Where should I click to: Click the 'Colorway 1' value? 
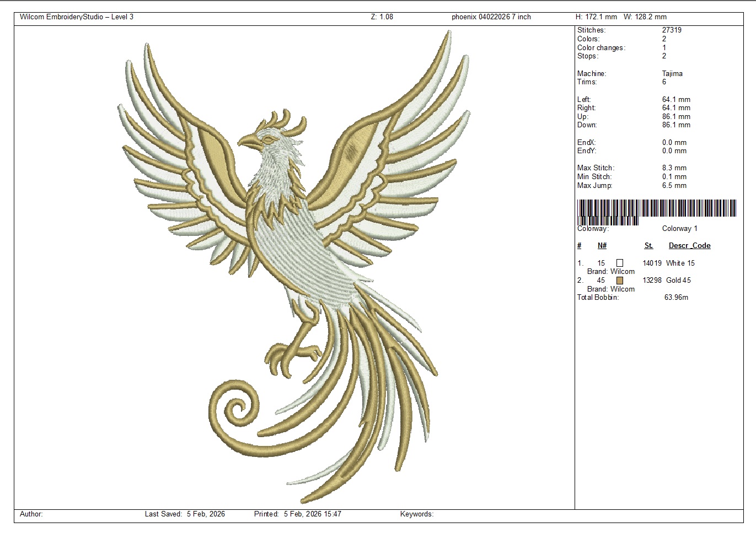(679, 229)
